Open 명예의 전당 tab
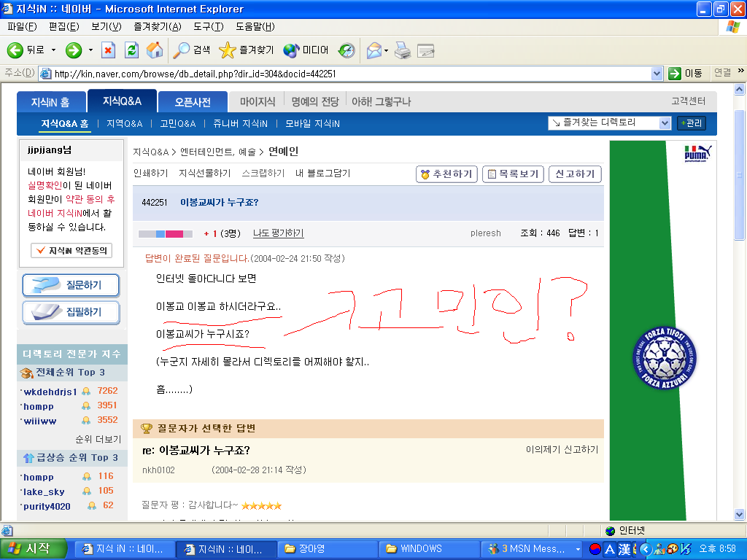Image resolution: width=747 pixels, height=560 pixels. click(x=315, y=101)
